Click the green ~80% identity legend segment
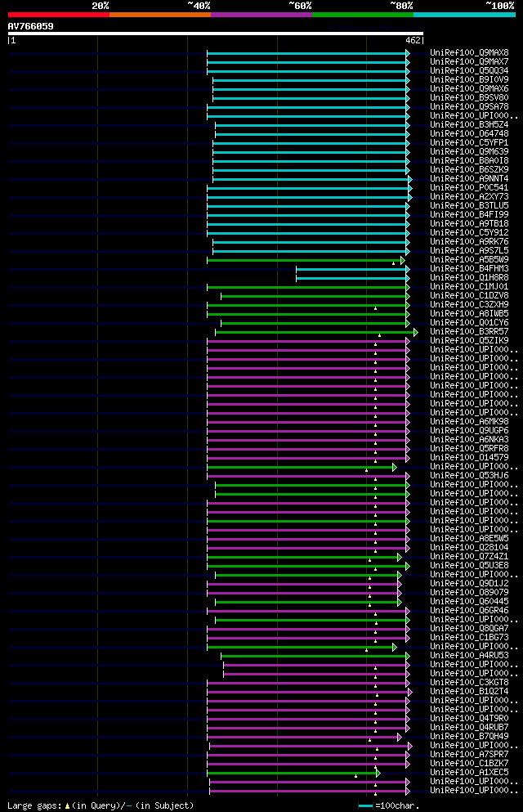The image size is (523, 812). point(363,15)
